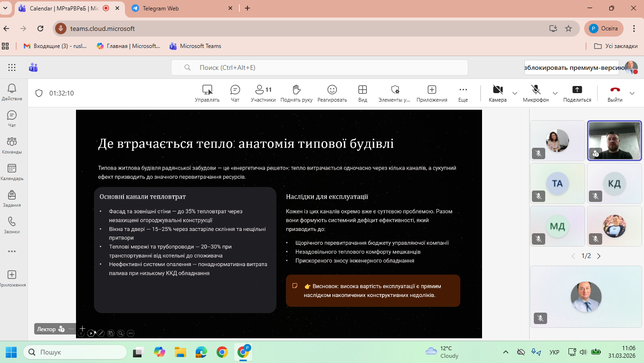Expand the Microphone options dropdown arrow
Viewport: 644px width, 363px height.
[555, 93]
